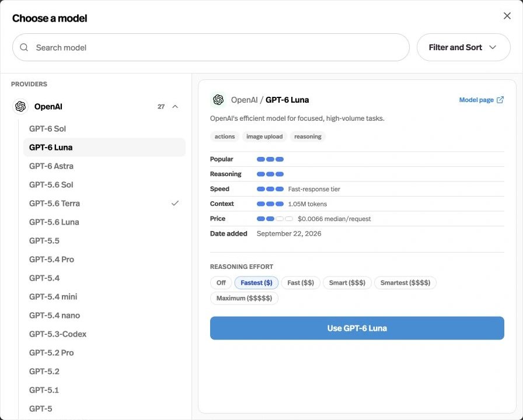This screenshot has height=420, width=523.
Task: Click the Popular rating pills
Action: tap(270, 159)
